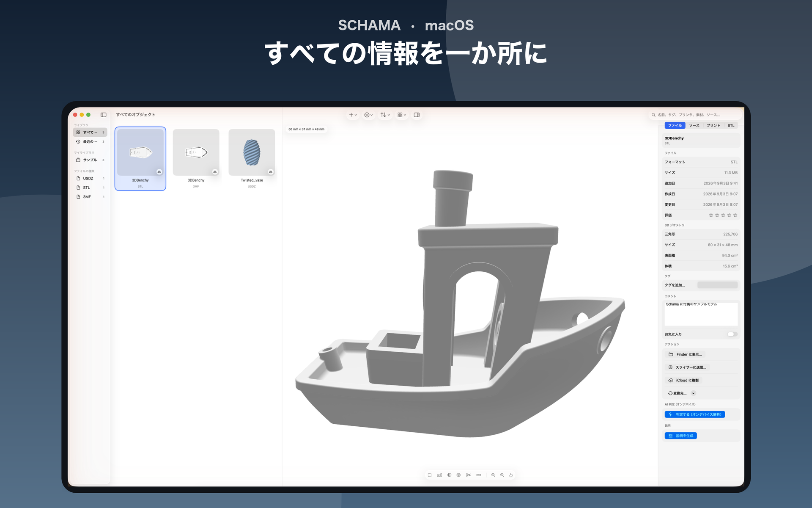Zoom out the 3D view
Image resolution: width=812 pixels, height=508 pixels.
click(x=493, y=475)
